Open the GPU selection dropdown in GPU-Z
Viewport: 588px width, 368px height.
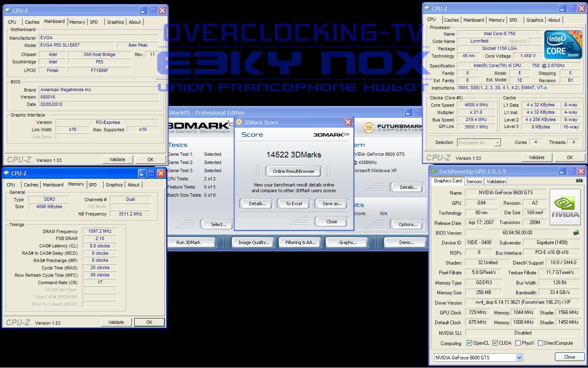pyautogui.click(x=519, y=357)
